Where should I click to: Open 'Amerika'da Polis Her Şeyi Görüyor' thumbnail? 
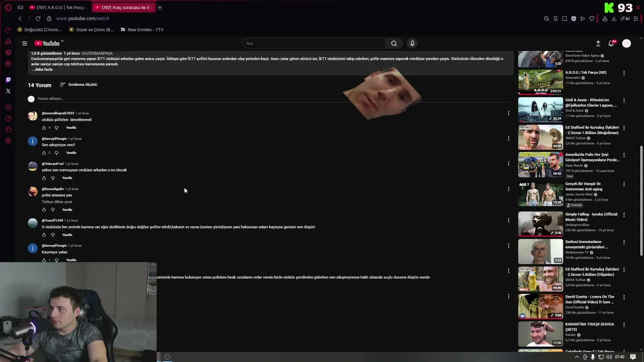pos(540,164)
